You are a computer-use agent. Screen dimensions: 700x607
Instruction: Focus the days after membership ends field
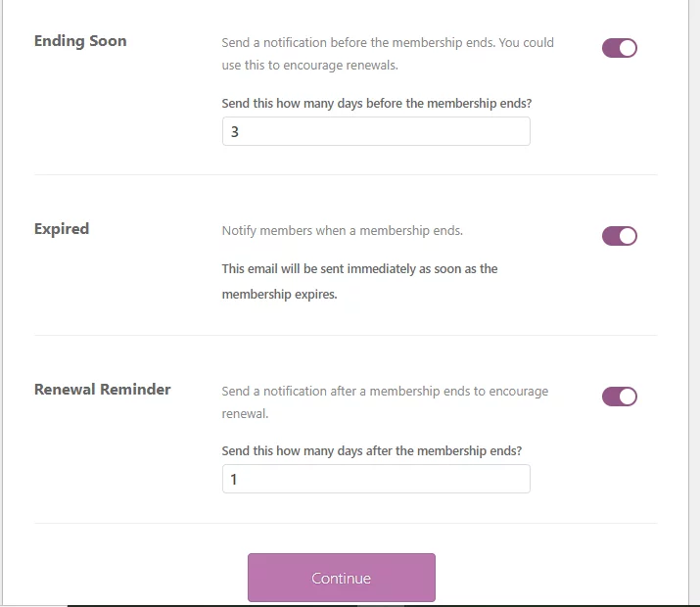[x=376, y=479]
